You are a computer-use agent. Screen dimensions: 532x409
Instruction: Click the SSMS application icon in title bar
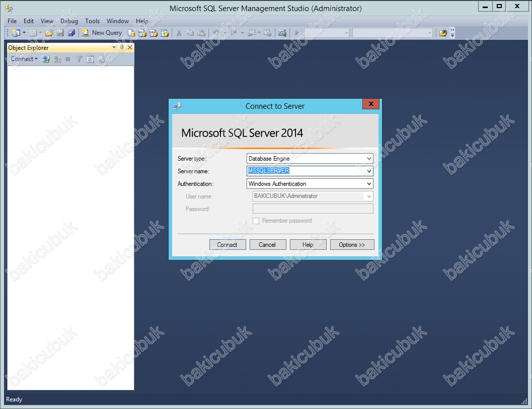(x=9, y=8)
